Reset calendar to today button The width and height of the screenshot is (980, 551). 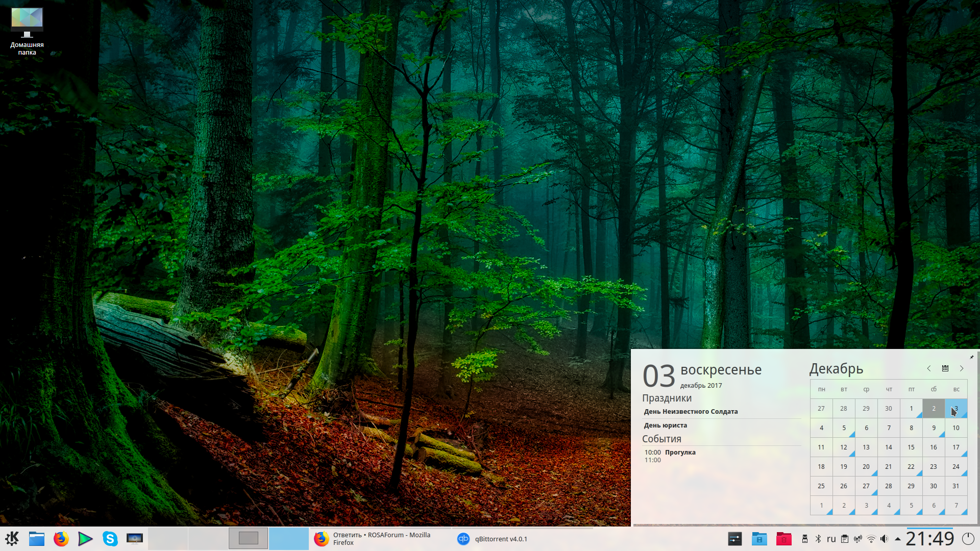[945, 368]
